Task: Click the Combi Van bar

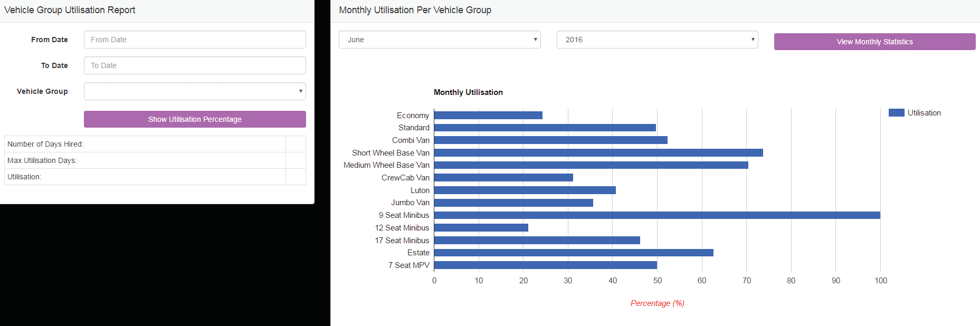Action: (x=550, y=140)
